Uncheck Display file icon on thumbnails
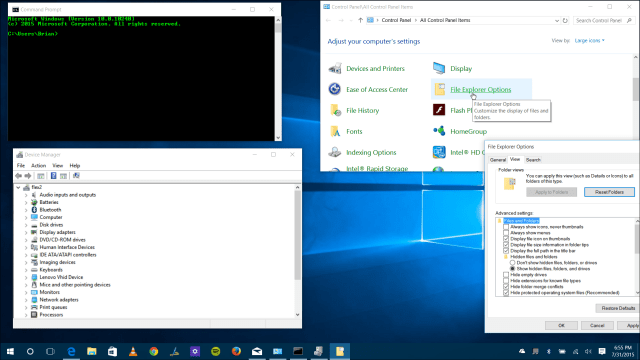640x360 pixels. pos(506,239)
